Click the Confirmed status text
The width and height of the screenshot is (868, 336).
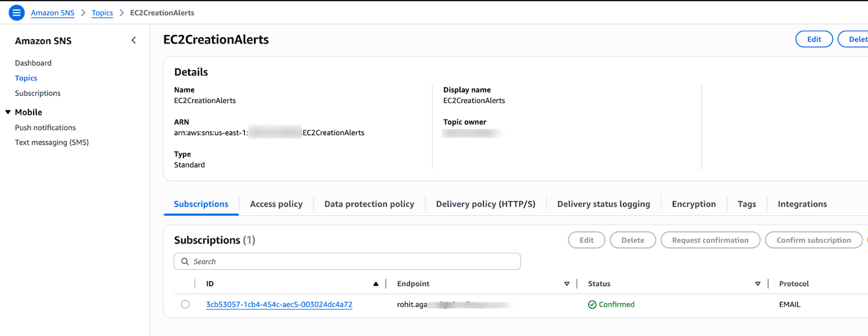[616, 305]
